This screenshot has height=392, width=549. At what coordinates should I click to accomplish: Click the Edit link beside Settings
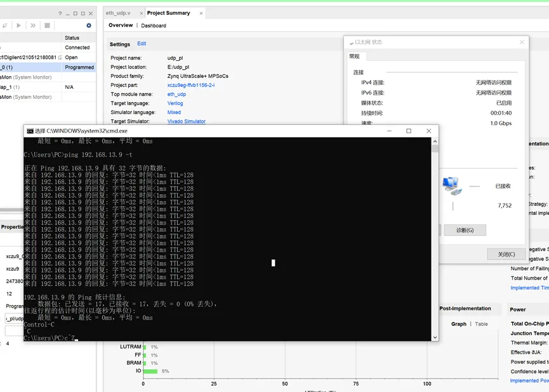click(x=142, y=44)
